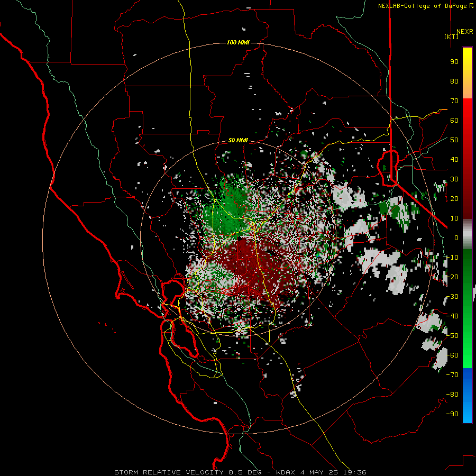Select the -40 value on the scale

point(452,316)
